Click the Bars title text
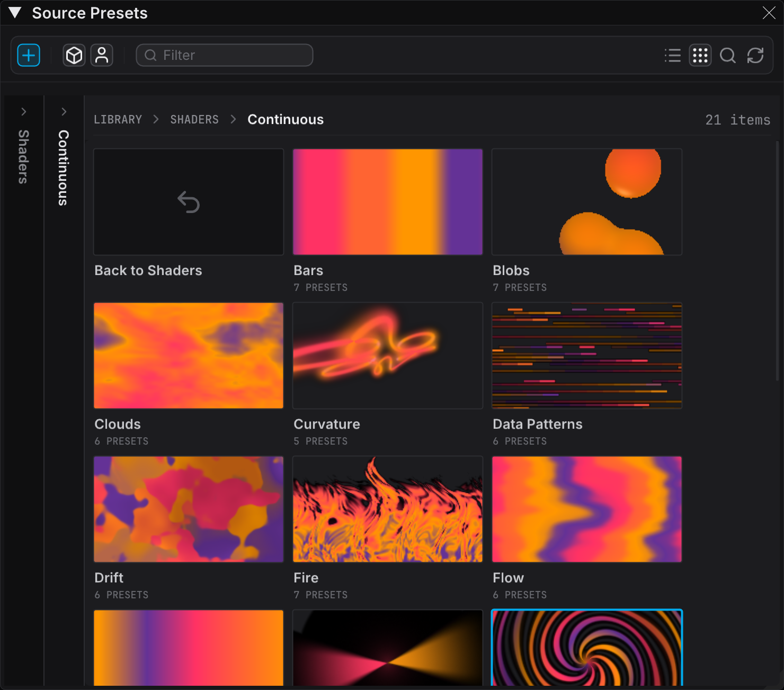Image resolution: width=784 pixels, height=690 pixels. pyautogui.click(x=308, y=271)
